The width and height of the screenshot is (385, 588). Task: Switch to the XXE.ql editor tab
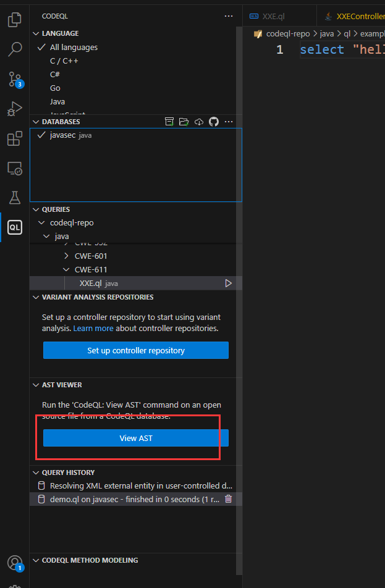click(279, 16)
